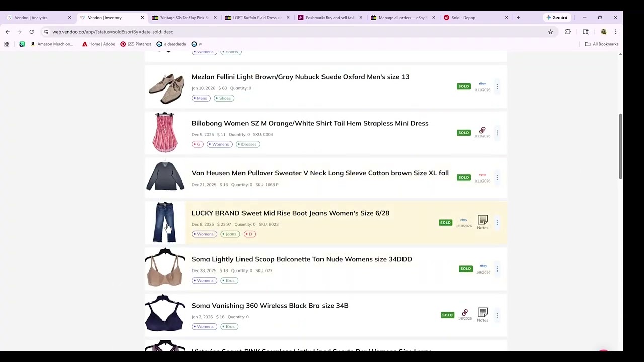Click the Dresses tag on Billabong row

coord(247,144)
